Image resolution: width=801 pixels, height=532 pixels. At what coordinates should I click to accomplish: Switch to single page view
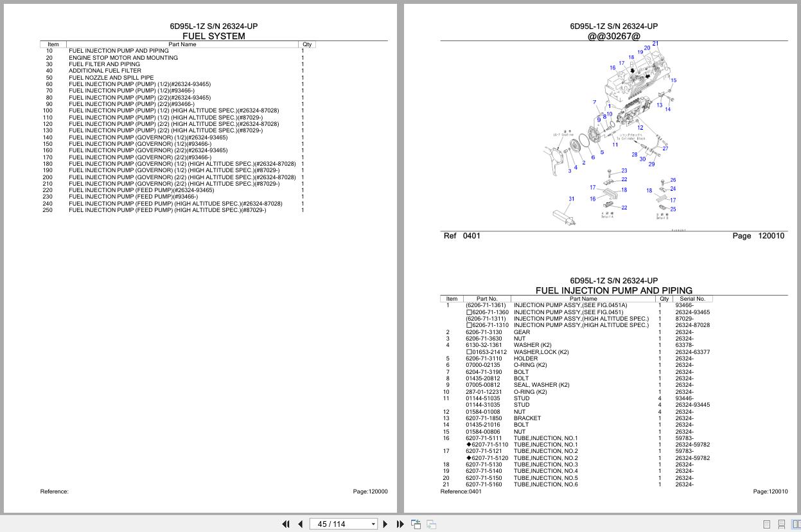(x=766, y=524)
